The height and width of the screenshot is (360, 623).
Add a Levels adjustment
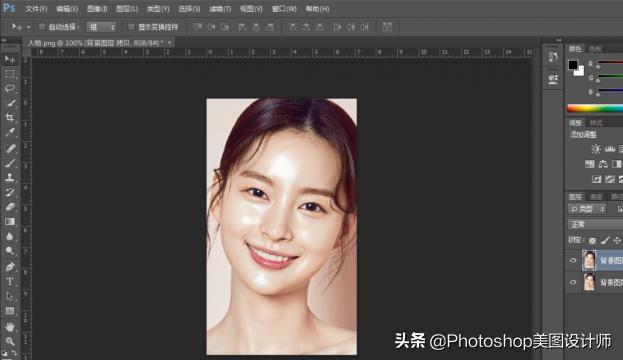tap(610, 149)
